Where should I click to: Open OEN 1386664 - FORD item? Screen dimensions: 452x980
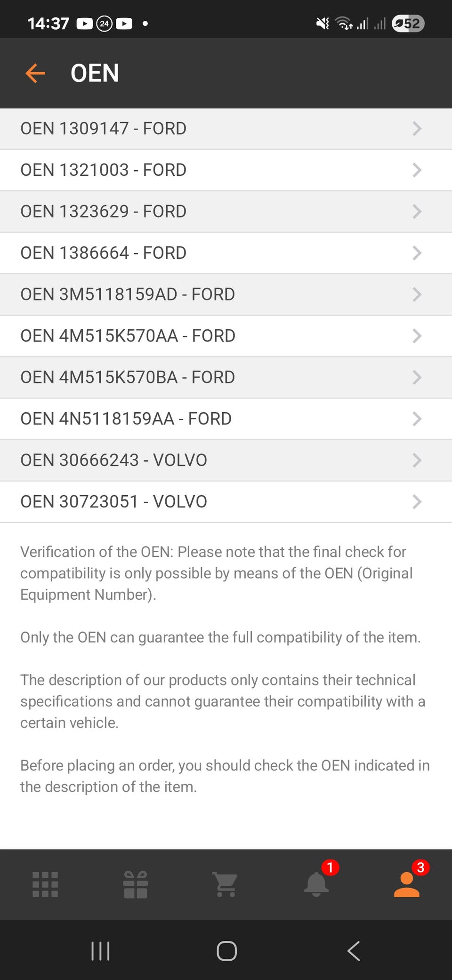click(x=104, y=253)
